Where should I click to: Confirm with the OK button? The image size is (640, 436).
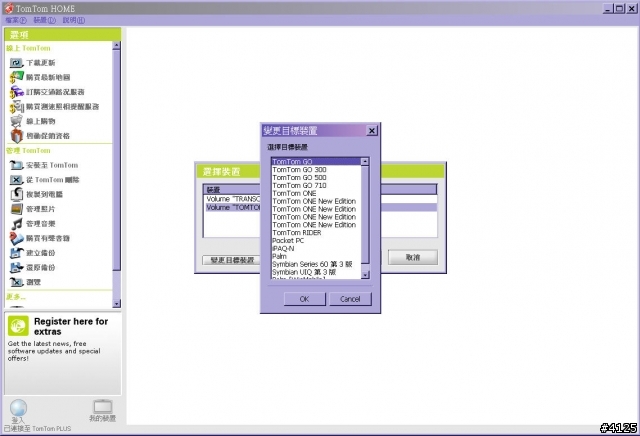coord(304,299)
